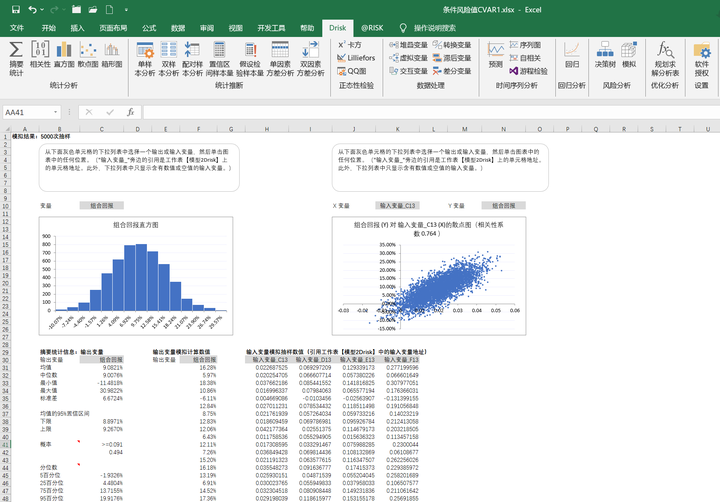
Task: Open the 决策树 decision tree tool
Action: pos(605,55)
